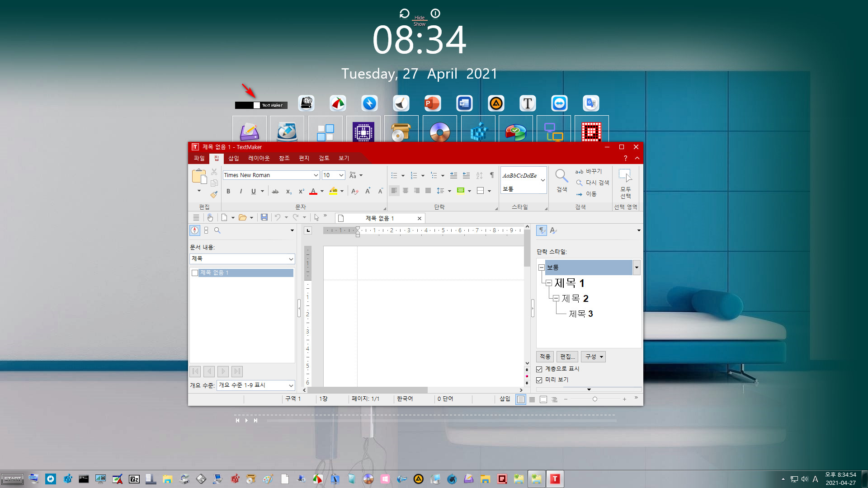The image size is (868, 488).
Task: Apply superscript formatting
Action: tap(301, 191)
